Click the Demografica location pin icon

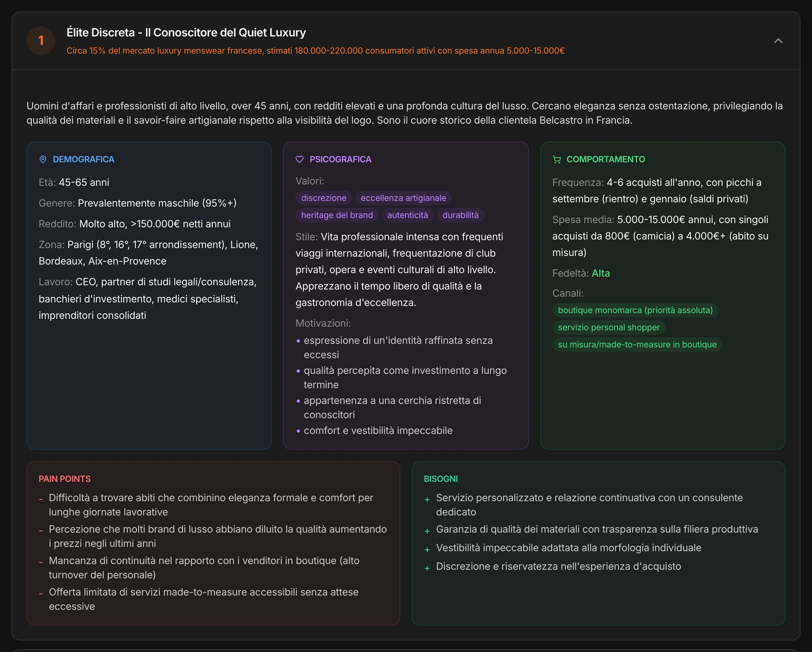click(43, 159)
